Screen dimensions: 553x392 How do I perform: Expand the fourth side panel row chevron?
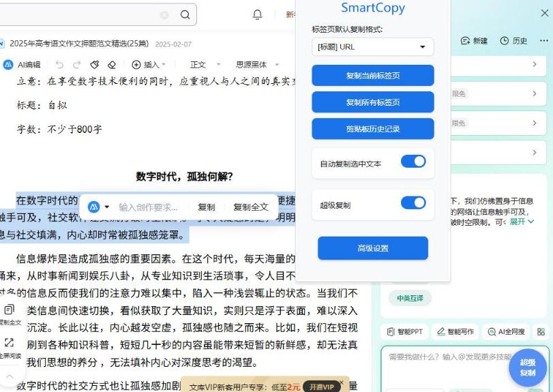[535, 152]
